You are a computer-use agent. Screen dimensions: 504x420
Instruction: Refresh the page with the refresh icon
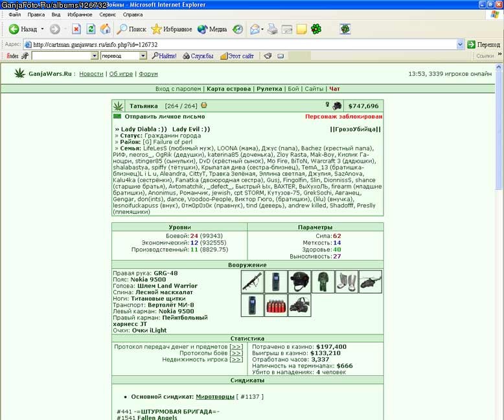91,29
